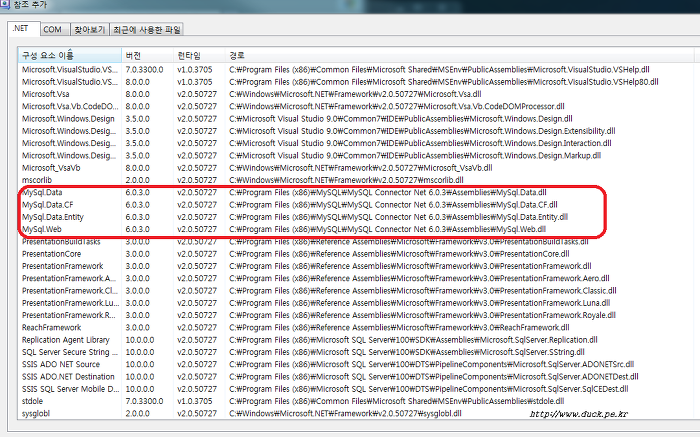Select the PresentationFramework.R... component
700x437 pixels.
point(69,315)
